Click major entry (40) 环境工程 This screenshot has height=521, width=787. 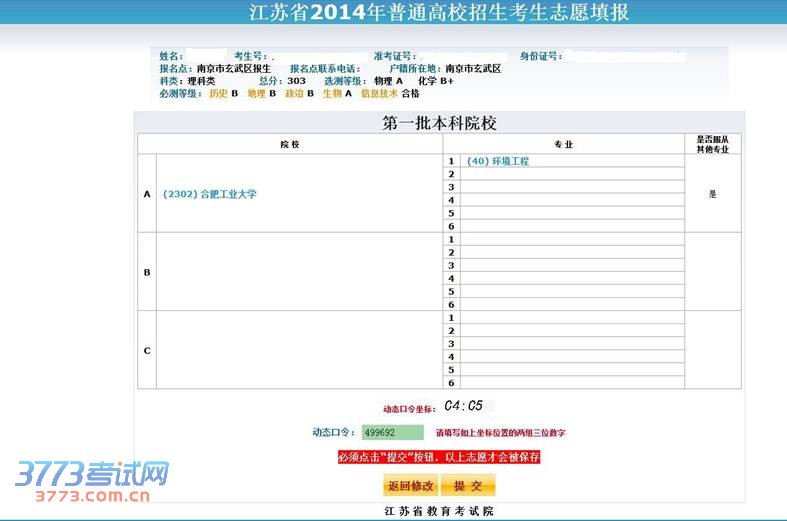pos(497,161)
